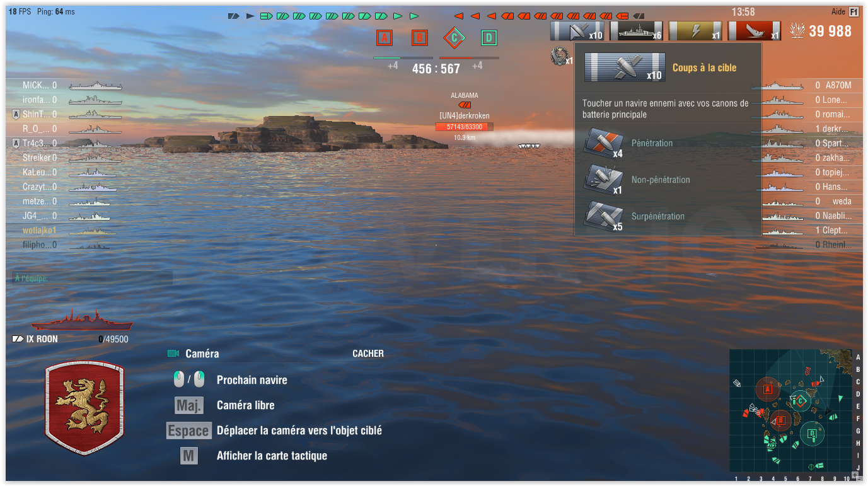
Task: Click the Non-pénétration hit icon
Action: click(x=604, y=180)
